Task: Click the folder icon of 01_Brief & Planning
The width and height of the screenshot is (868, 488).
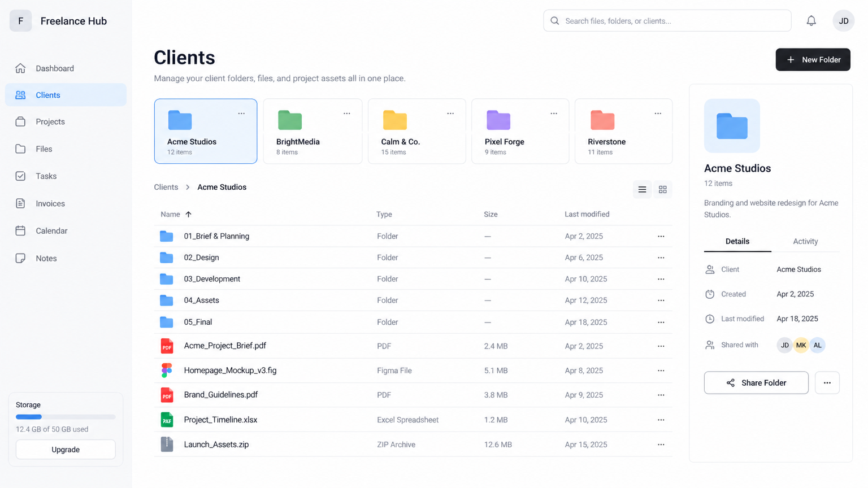Action: coord(166,236)
